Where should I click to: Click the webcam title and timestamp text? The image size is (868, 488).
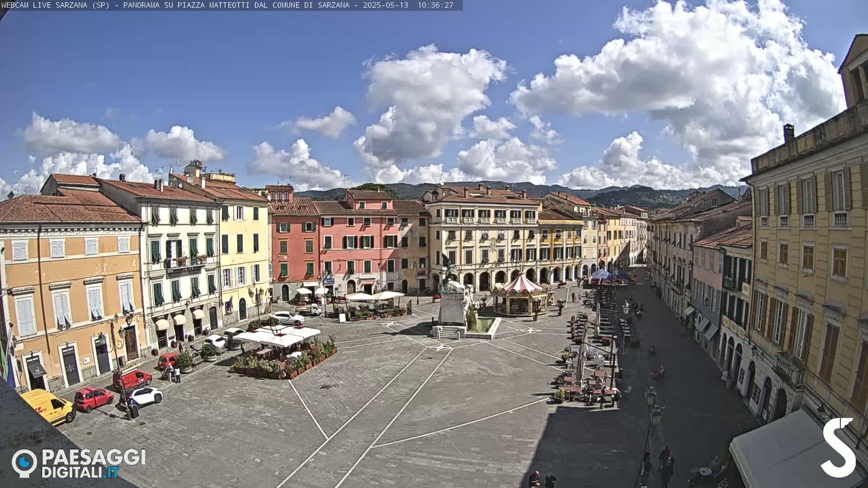coord(227,5)
